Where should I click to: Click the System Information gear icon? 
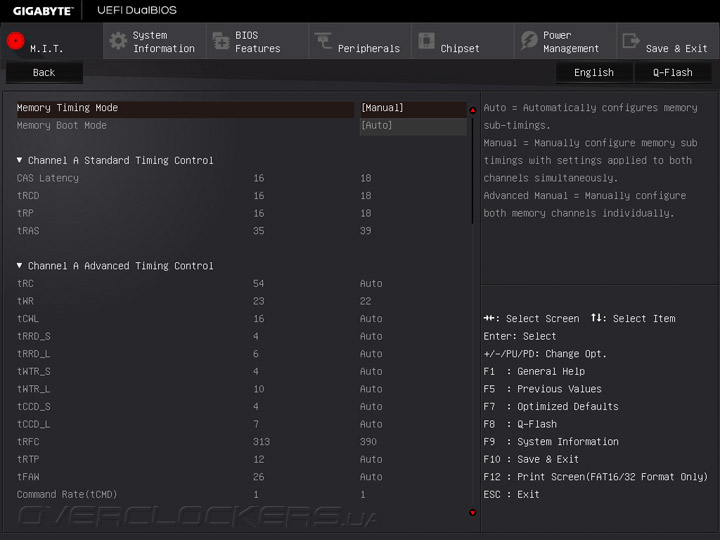pos(118,41)
